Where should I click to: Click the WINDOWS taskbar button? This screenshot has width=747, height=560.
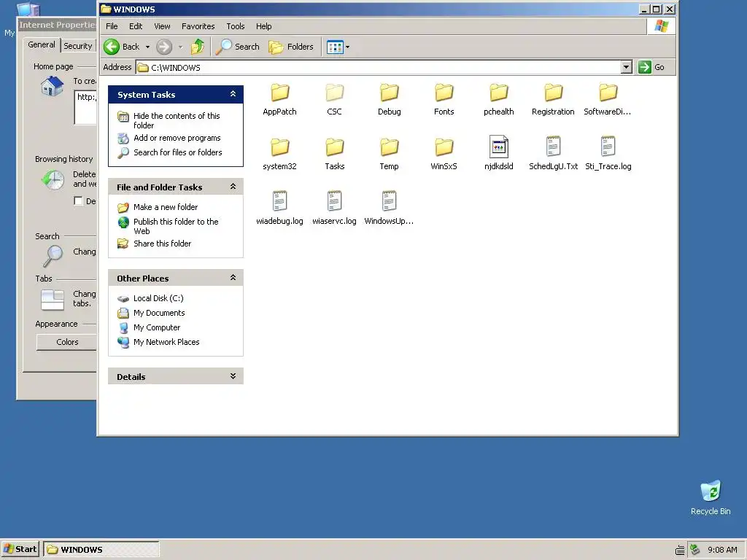coord(101,549)
